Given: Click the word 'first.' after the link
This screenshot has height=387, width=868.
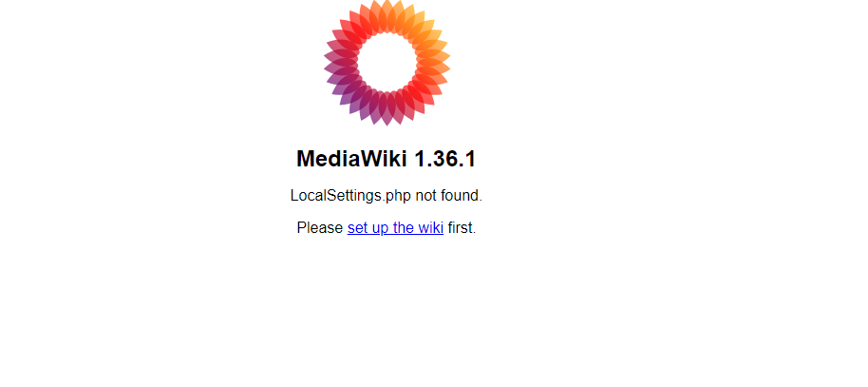Looking at the screenshot, I should (x=462, y=228).
